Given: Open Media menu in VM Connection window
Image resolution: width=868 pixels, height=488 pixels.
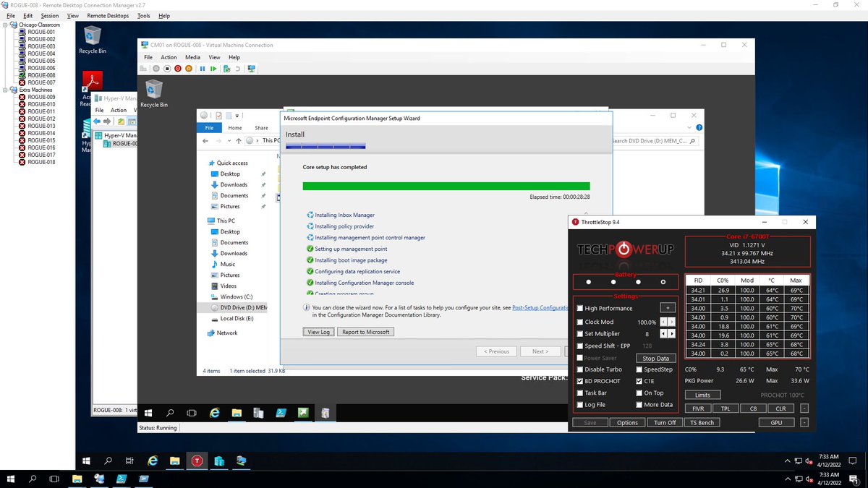Looking at the screenshot, I should [192, 57].
